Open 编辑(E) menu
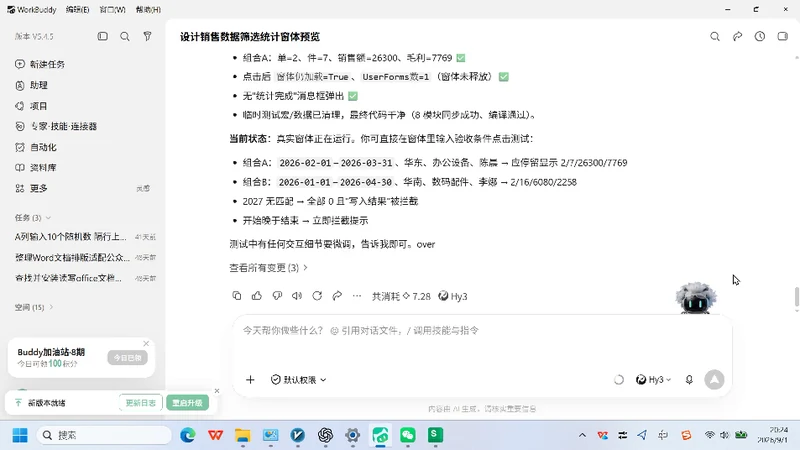The height and width of the screenshot is (450, 800). pos(78,10)
